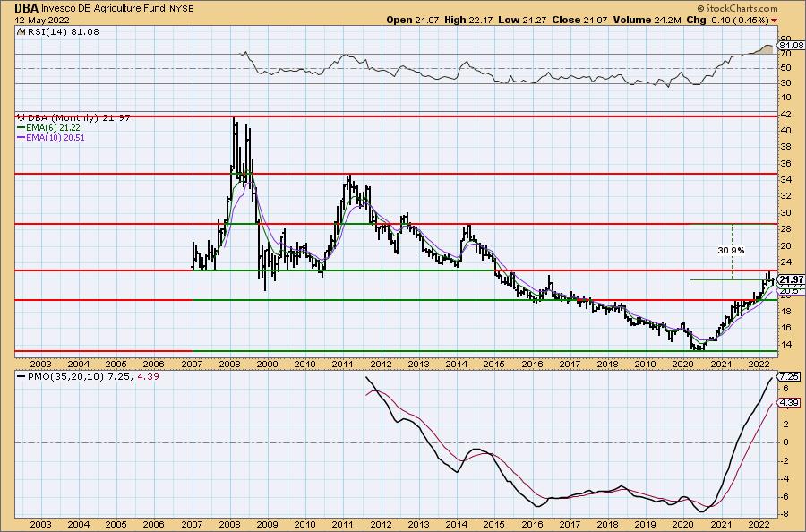Click the 'Open 21.97' value
Image resolution: width=806 pixels, height=532 pixels.
coord(412,20)
